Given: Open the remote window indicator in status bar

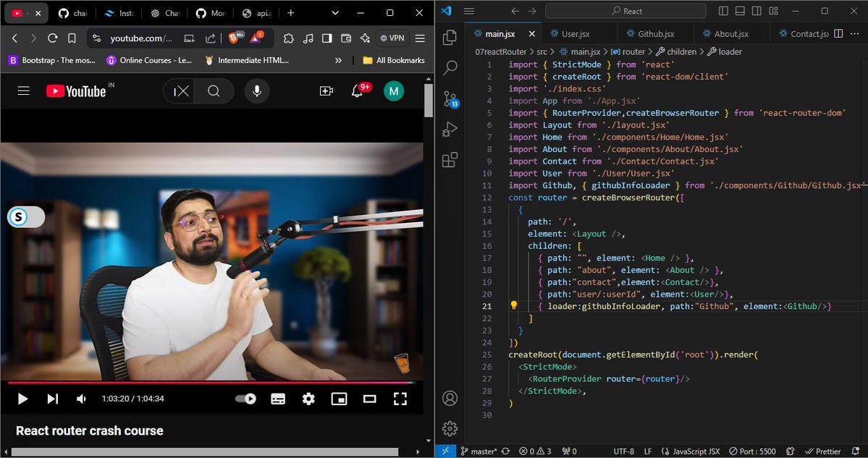Looking at the screenshot, I should click(445, 451).
